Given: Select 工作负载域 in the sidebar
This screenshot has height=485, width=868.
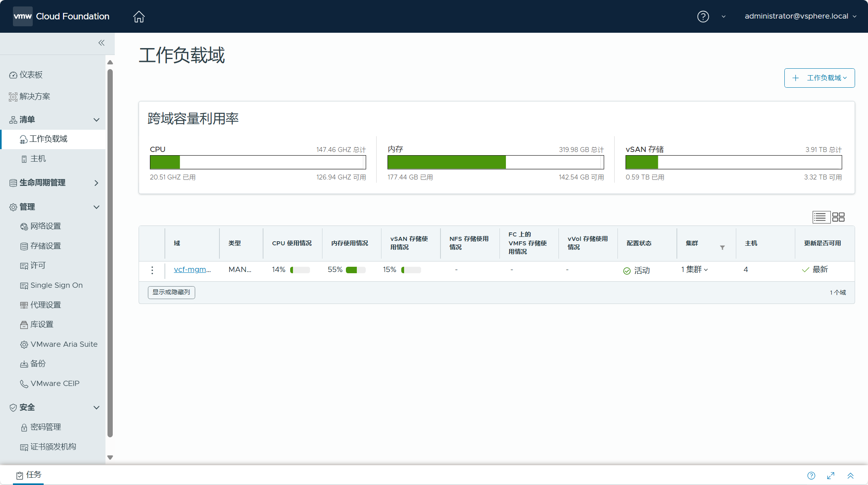Looking at the screenshot, I should tap(53, 139).
